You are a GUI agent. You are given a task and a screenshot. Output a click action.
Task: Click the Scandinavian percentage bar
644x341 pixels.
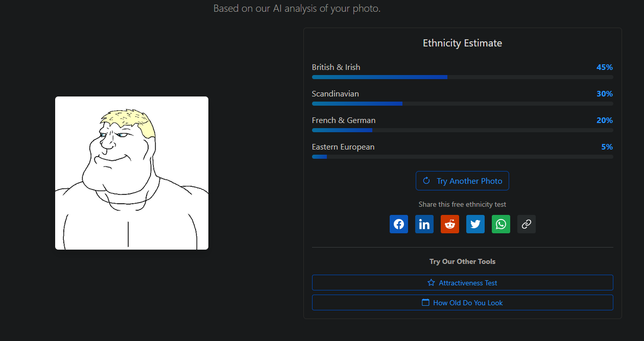tap(462, 104)
